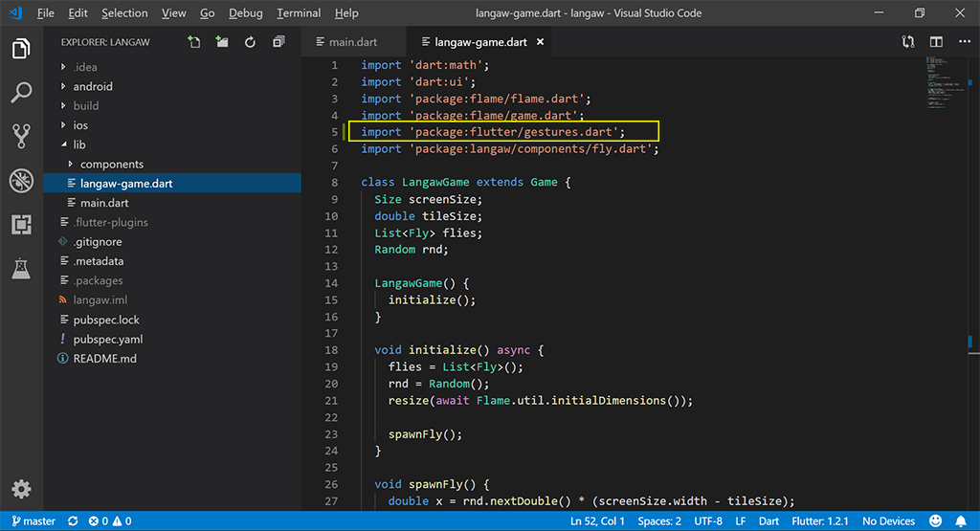The width and height of the screenshot is (980, 531).
Task: Click the New File icon in Explorer
Action: tap(194, 42)
